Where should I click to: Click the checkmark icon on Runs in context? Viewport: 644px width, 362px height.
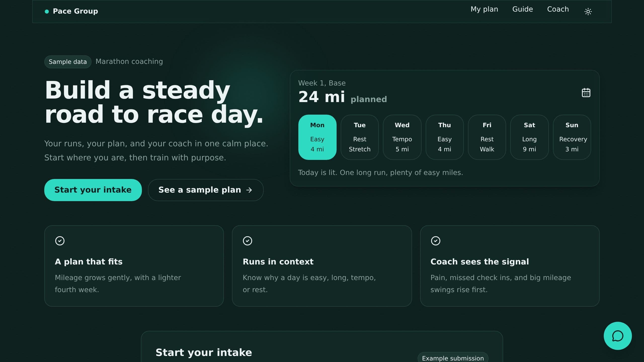[248, 241]
